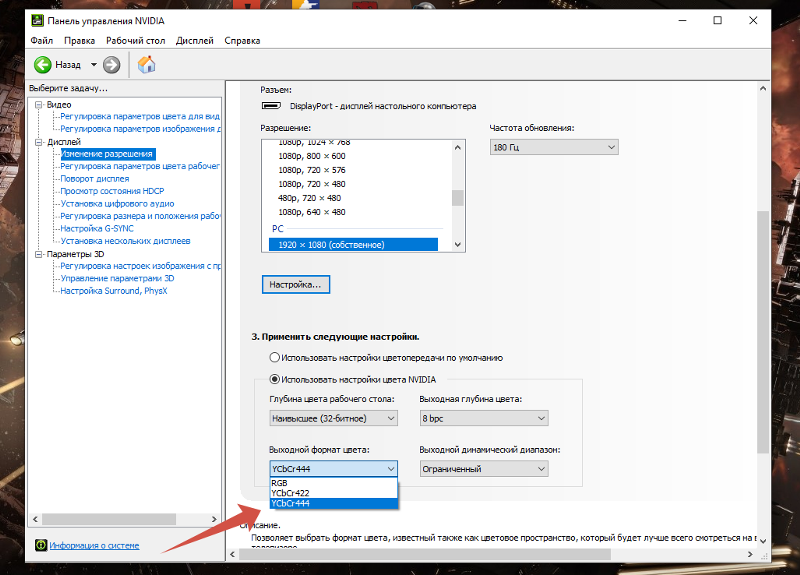Collapse the Дисплей tree node

(38, 142)
